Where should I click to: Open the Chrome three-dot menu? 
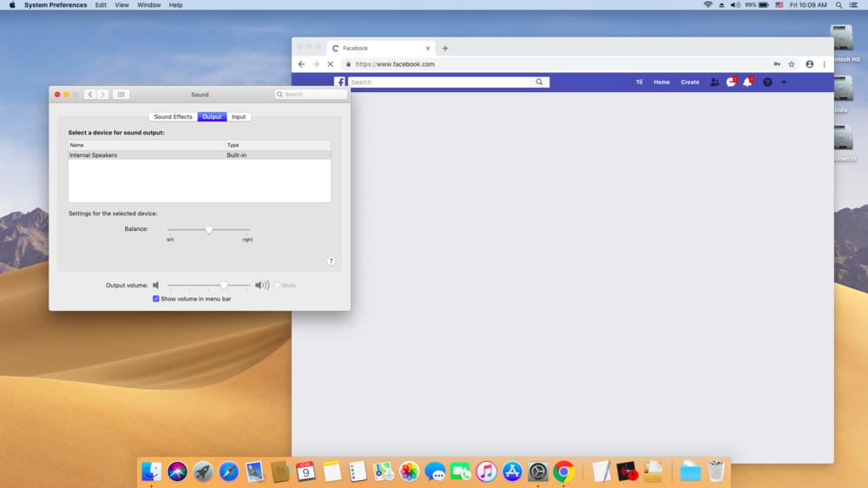pyautogui.click(x=824, y=64)
